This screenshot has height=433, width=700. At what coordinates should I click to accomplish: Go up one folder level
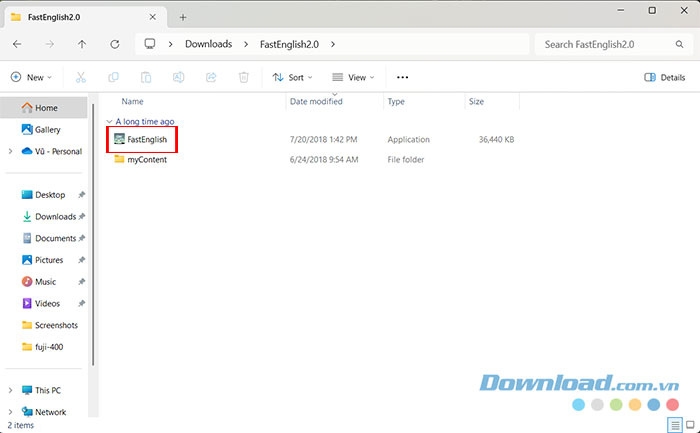coord(82,44)
